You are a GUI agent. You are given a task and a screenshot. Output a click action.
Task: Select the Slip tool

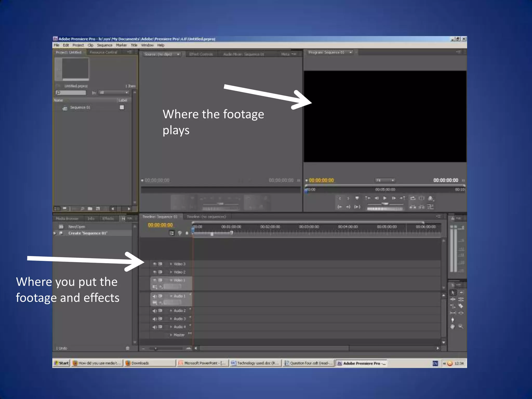coord(453,313)
